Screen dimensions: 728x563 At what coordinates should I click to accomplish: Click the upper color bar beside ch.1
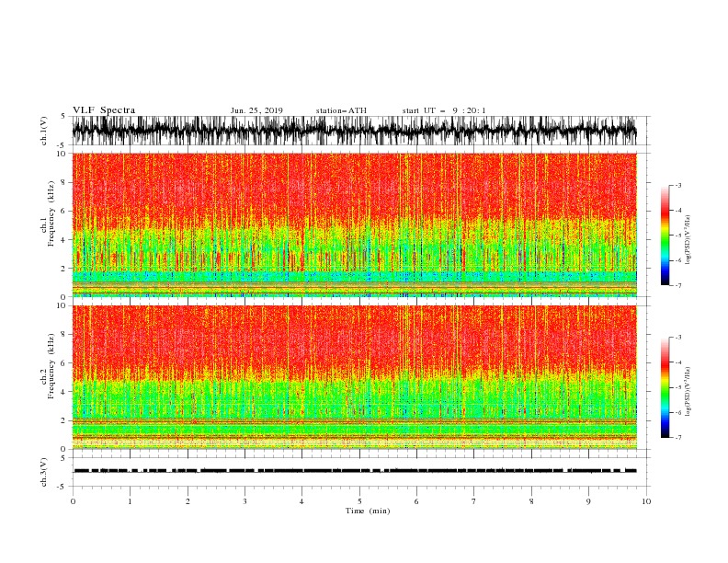665,236
